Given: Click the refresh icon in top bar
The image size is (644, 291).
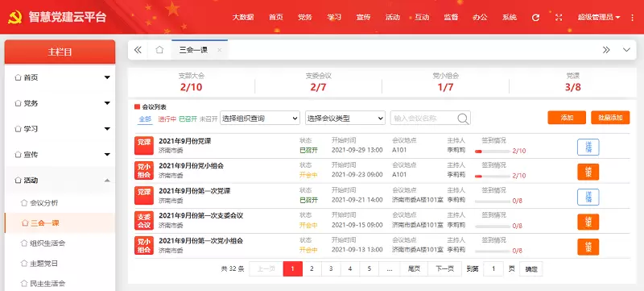Looking at the screenshot, I should [535, 17].
